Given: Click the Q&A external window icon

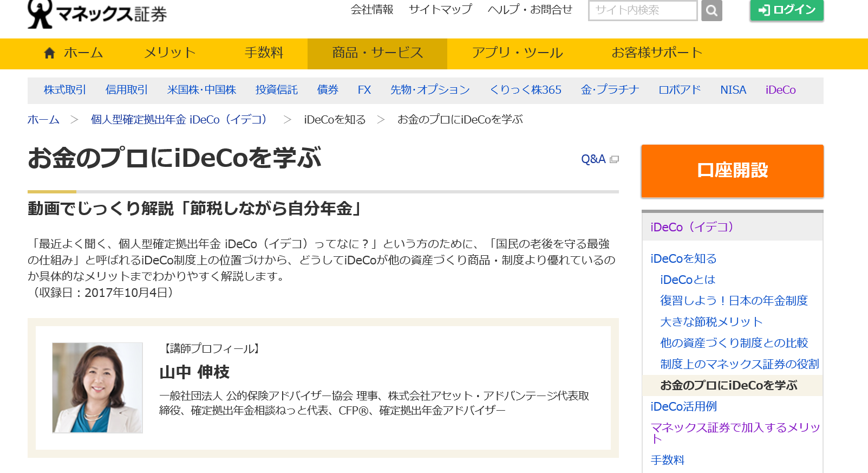Looking at the screenshot, I should pos(614,159).
